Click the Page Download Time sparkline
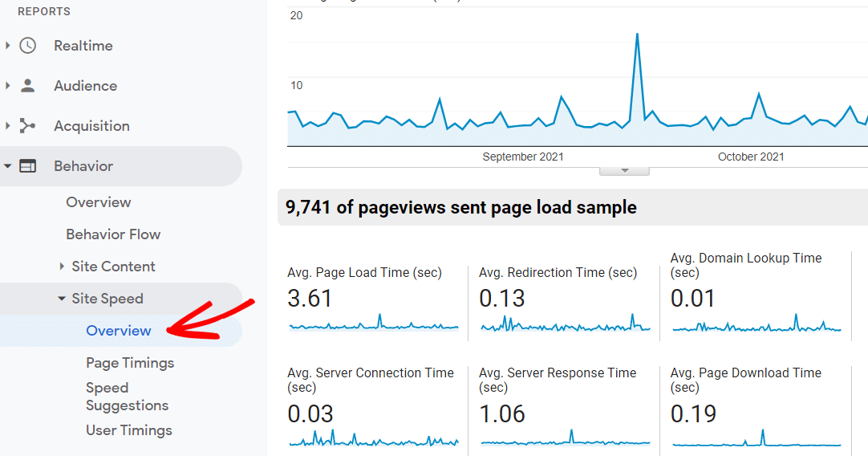 (756, 438)
